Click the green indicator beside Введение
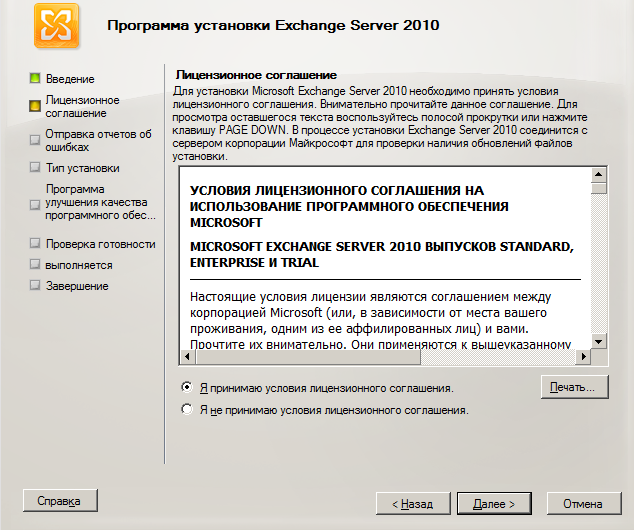This screenshot has height=530, width=634. [35, 78]
